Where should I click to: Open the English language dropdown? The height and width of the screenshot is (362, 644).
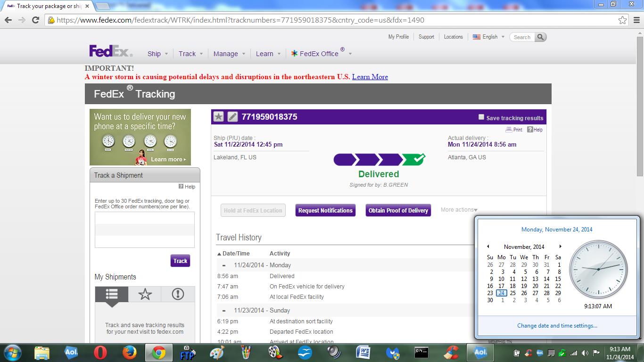tap(489, 37)
